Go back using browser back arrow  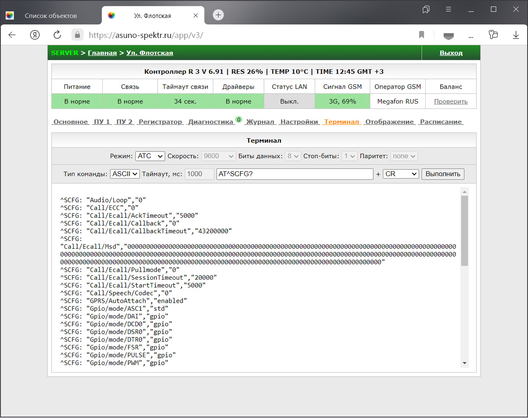point(12,35)
